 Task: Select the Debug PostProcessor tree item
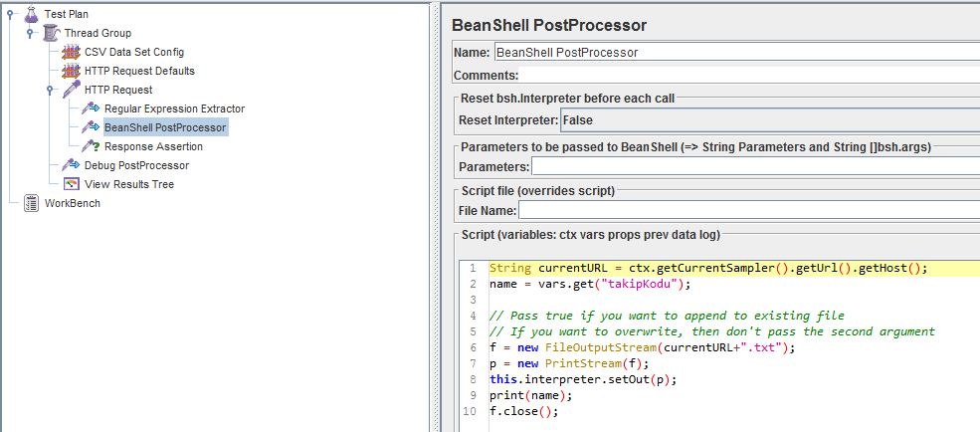136,165
